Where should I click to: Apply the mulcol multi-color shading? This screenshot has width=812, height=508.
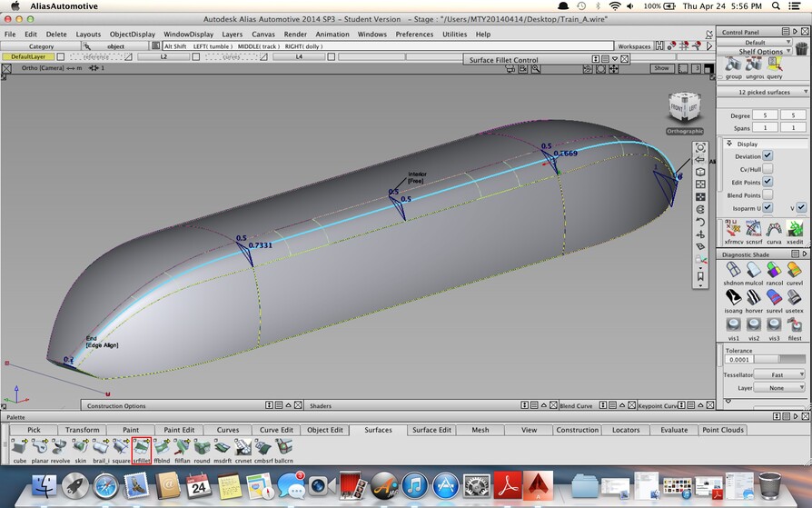click(x=754, y=272)
